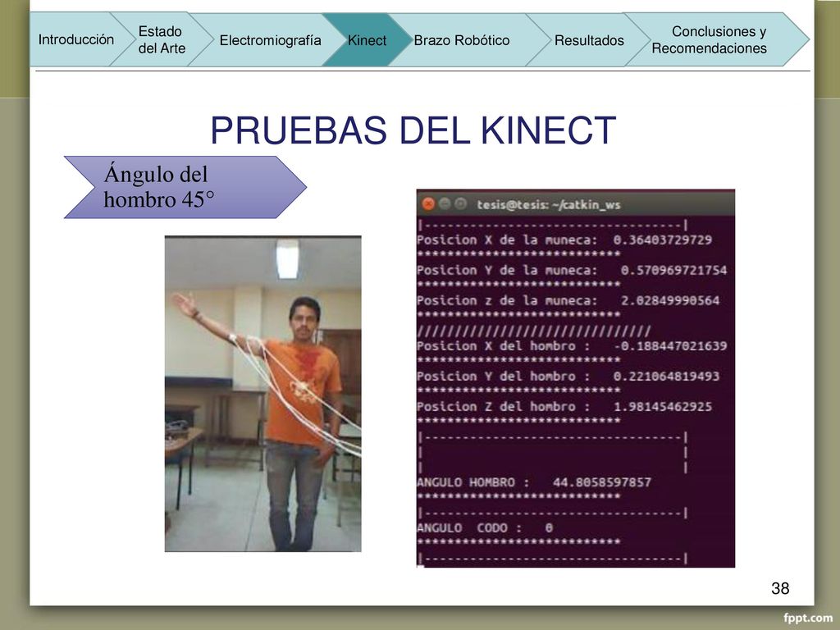
Task: Select the photo of the man raising arm
Action: pos(263,394)
